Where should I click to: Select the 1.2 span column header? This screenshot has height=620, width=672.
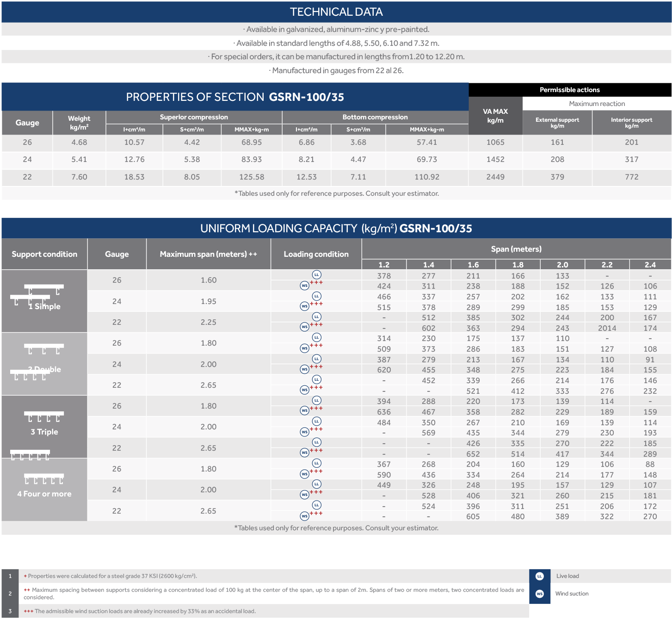click(x=384, y=265)
